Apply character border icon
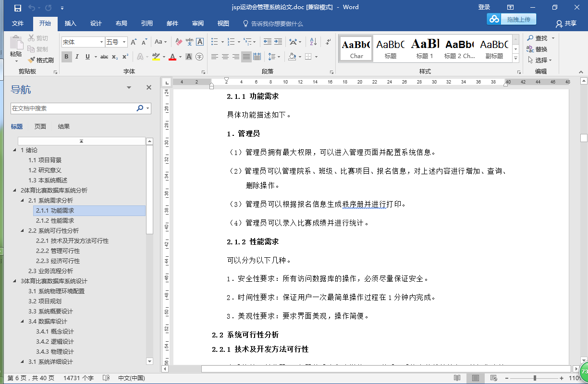The image size is (588, 384). [x=200, y=42]
